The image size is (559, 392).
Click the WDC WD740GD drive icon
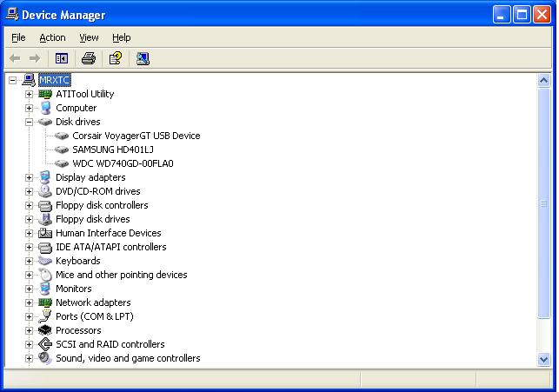coord(62,163)
